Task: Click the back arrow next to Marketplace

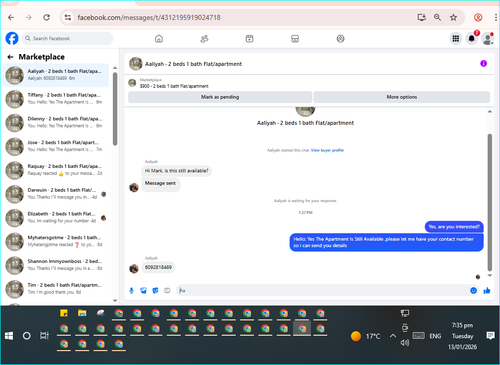Action: pyautogui.click(x=10, y=57)
